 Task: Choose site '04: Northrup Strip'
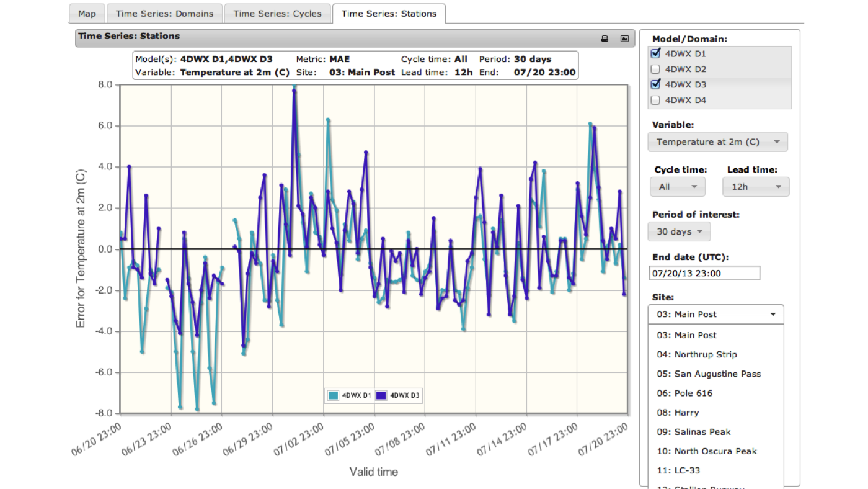click(715, 354)
